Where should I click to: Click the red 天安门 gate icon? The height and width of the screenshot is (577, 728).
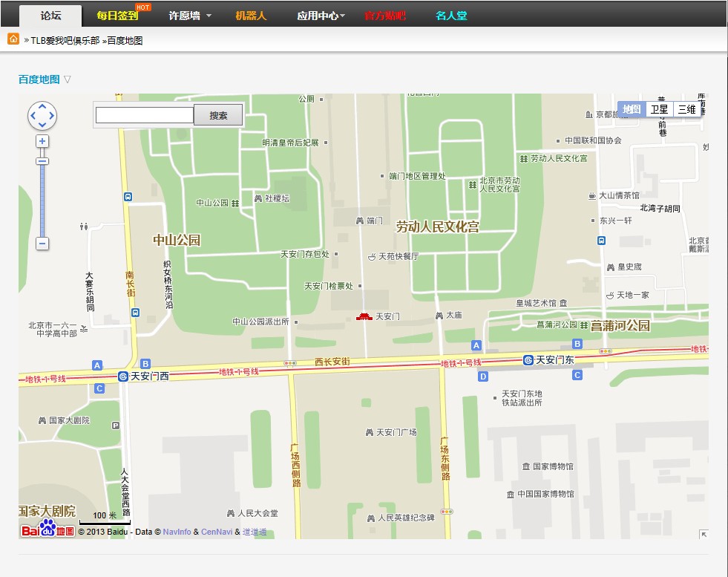[364, 317]
